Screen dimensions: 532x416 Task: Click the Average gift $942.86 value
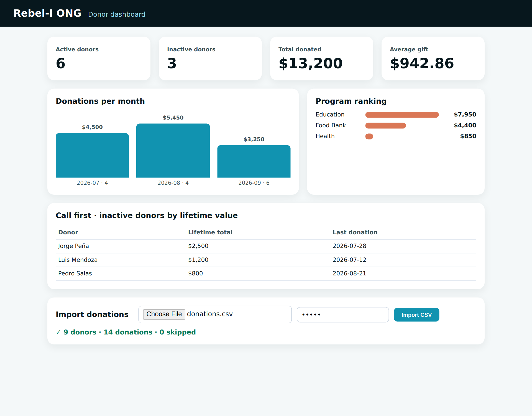click(x=422, y=63)
